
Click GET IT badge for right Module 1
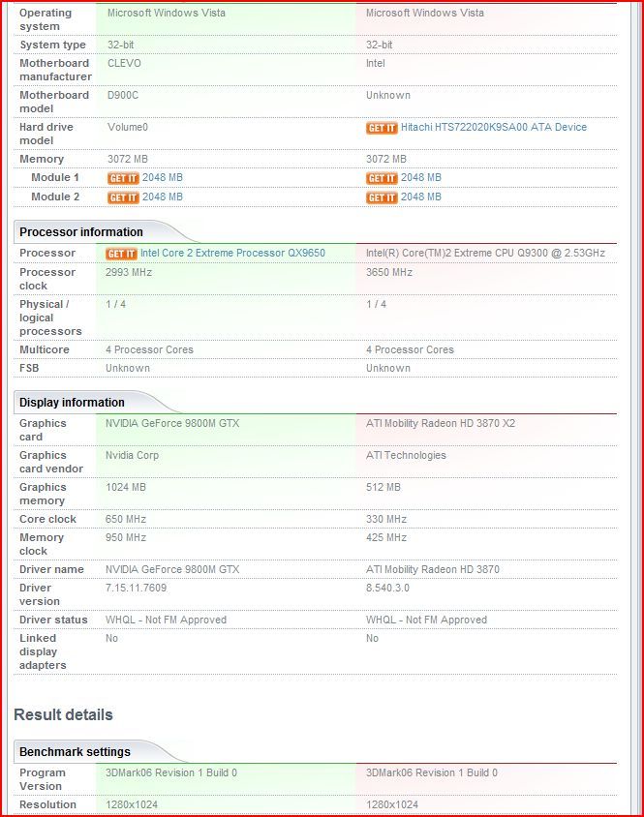[382, 178]
